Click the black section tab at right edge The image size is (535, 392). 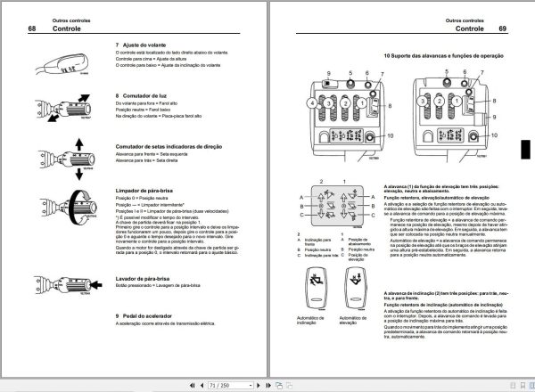pos(525,150)
